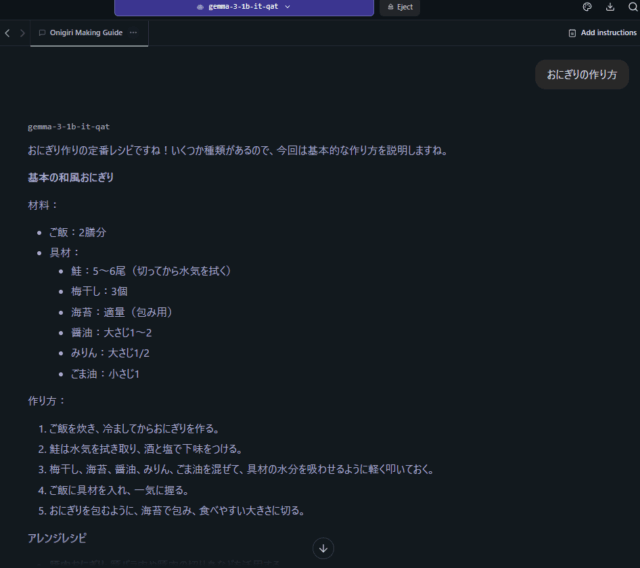Open the theme palette icon
Viewport: 640px width, 568px height.
click(587, 7)
